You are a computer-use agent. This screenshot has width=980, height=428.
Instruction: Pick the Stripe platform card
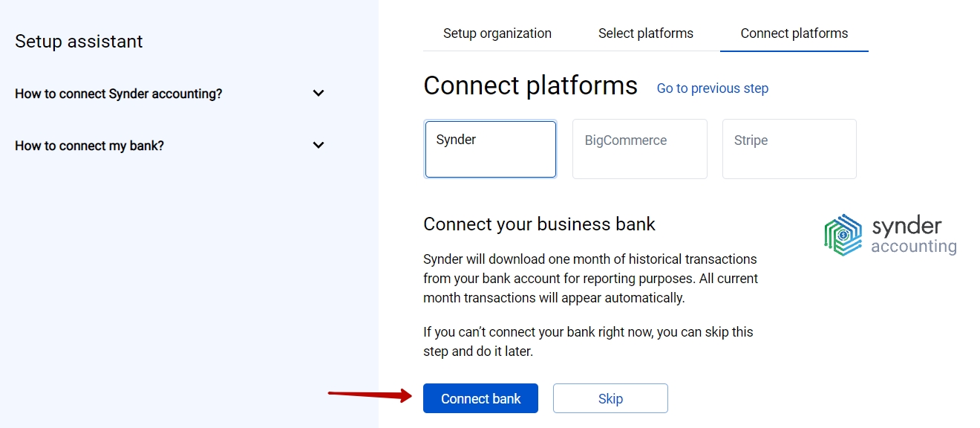[x=789, y=149]
